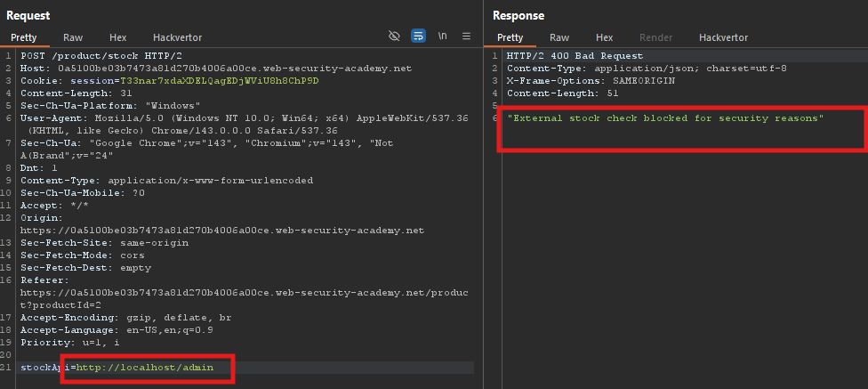The image size is (868, 389).
Task: Click Sec-Fetch-Site: same-origin header
Action: (105, 243)
